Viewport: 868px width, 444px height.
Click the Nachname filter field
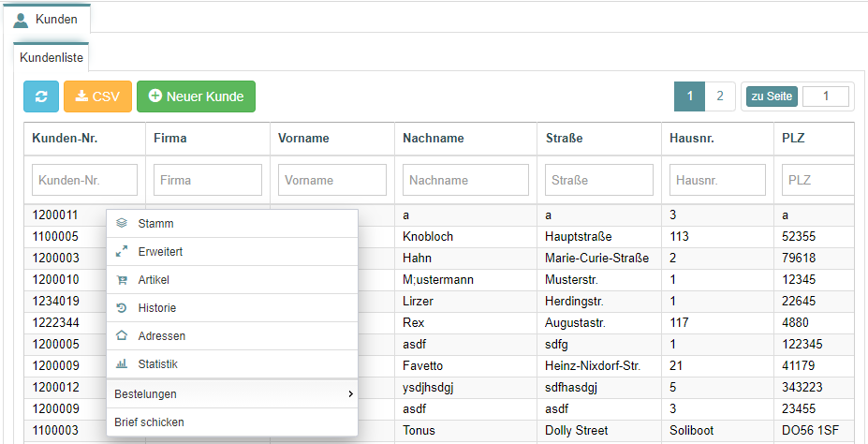(x=465, y=180)
